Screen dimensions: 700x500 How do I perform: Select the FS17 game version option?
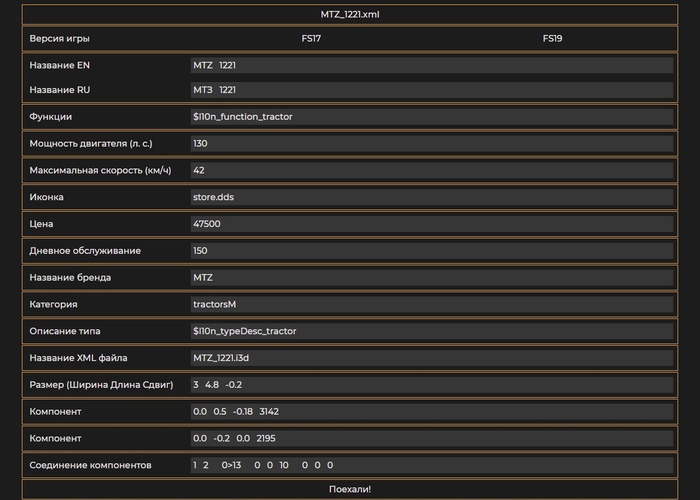coord(311,38)
